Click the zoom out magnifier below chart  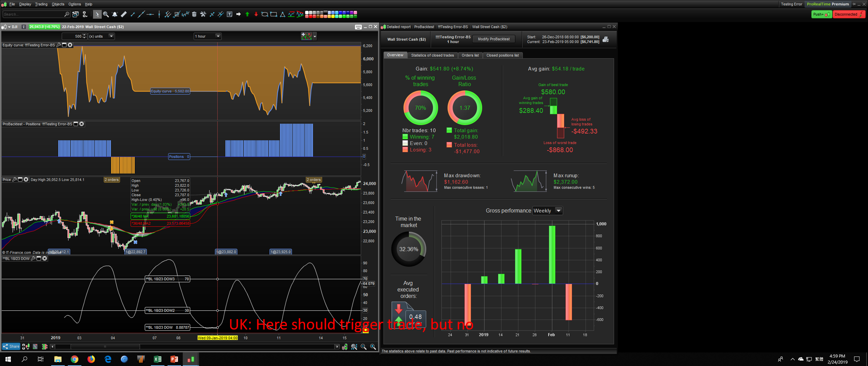364,346
